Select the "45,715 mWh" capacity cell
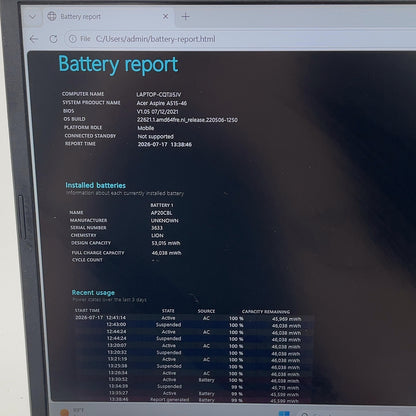Viewport: 416px width, 416px height. tap(285, 388)
